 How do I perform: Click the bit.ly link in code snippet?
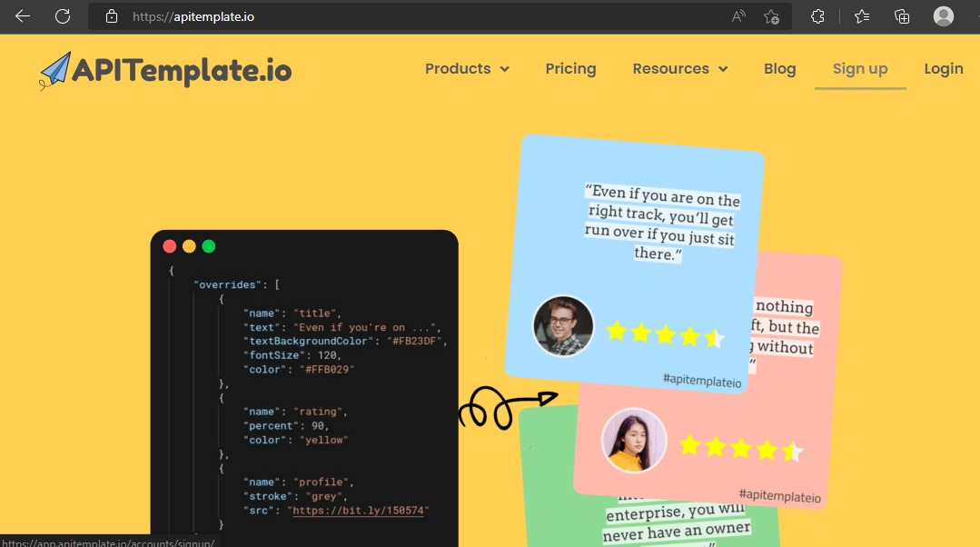[x=358, y=511]
